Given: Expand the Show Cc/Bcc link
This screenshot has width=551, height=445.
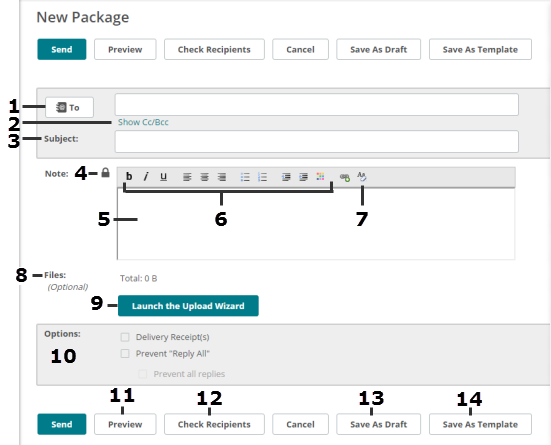Looking at the screenshot, I should point(143,122).
